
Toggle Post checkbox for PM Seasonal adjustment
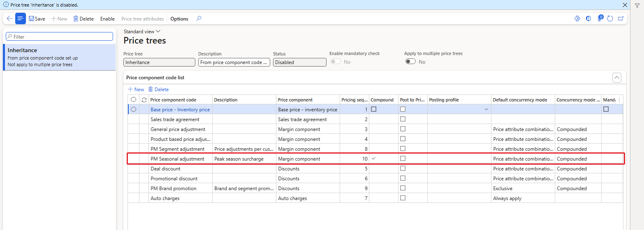tap(403, 159)
